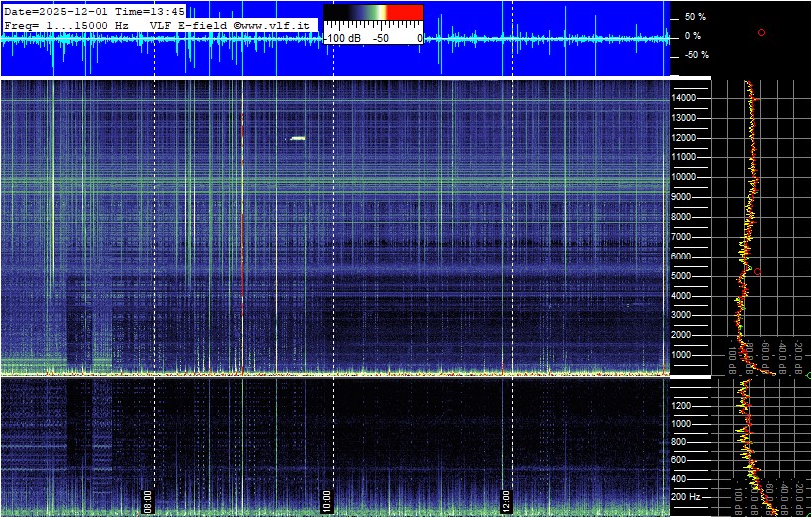Click the 50 % amplitude scale label
The width and height of the screenshot is (812, 518).
[694, 17]
